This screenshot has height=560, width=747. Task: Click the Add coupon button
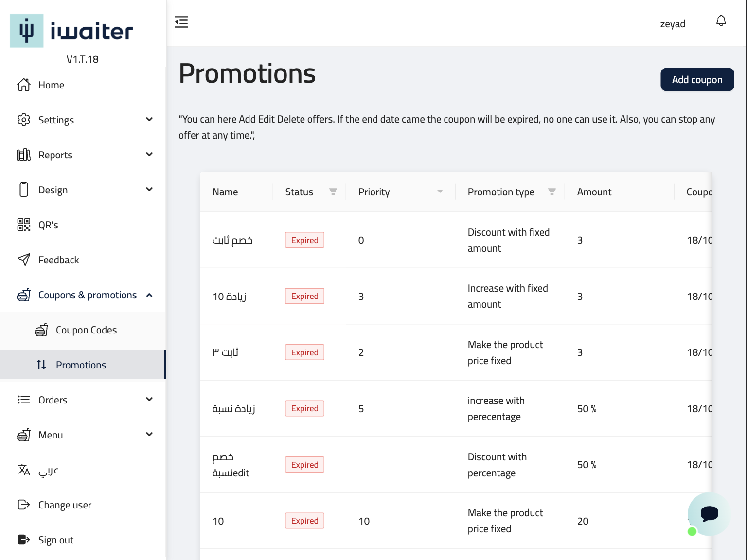[697, 80]
